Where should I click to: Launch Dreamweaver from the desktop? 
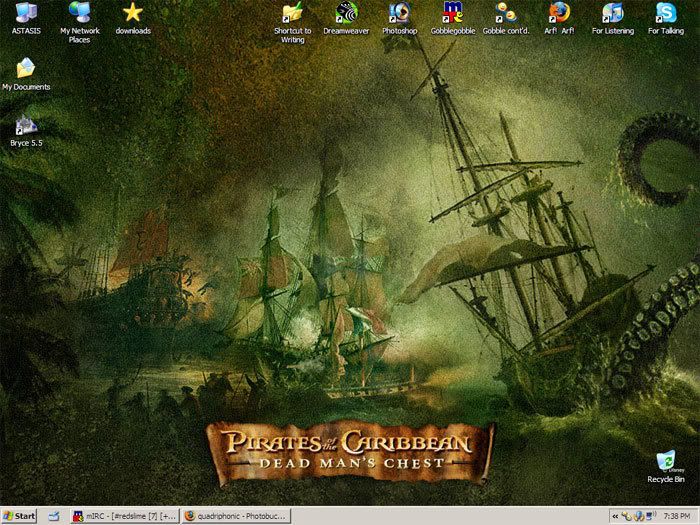pyautogui.click(x=346, y=14)
